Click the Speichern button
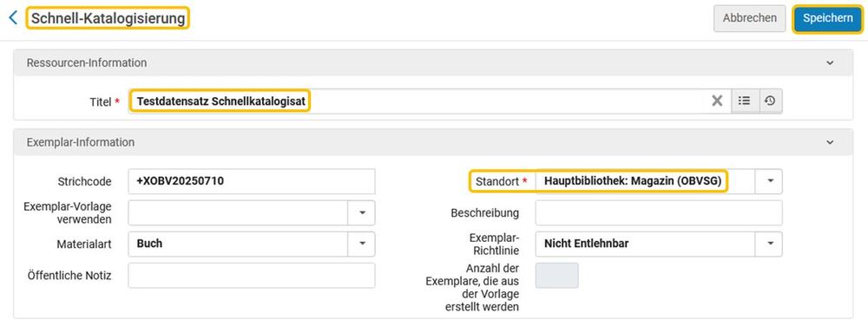Image resolution: width=868 pixels, height=326 pixels. (x=827, y=18)
